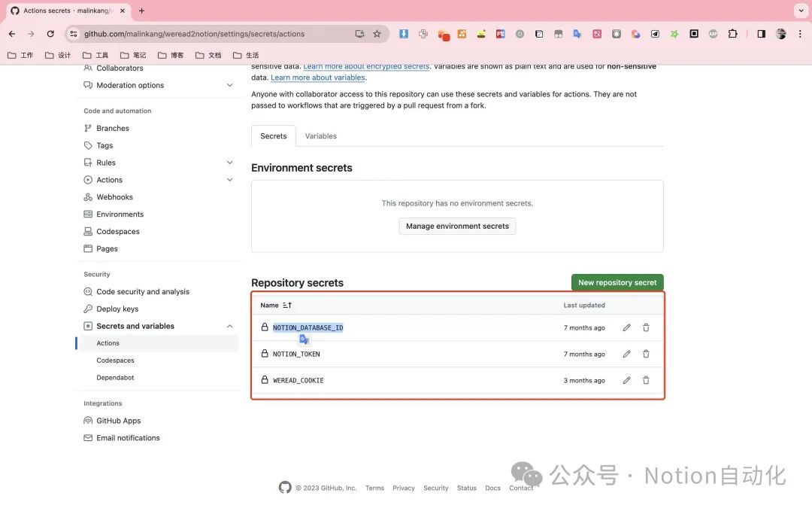This screenshot has height=508, width=812.
Task: Reload the page with the refresh icon
Action: (x=50, y=34)
